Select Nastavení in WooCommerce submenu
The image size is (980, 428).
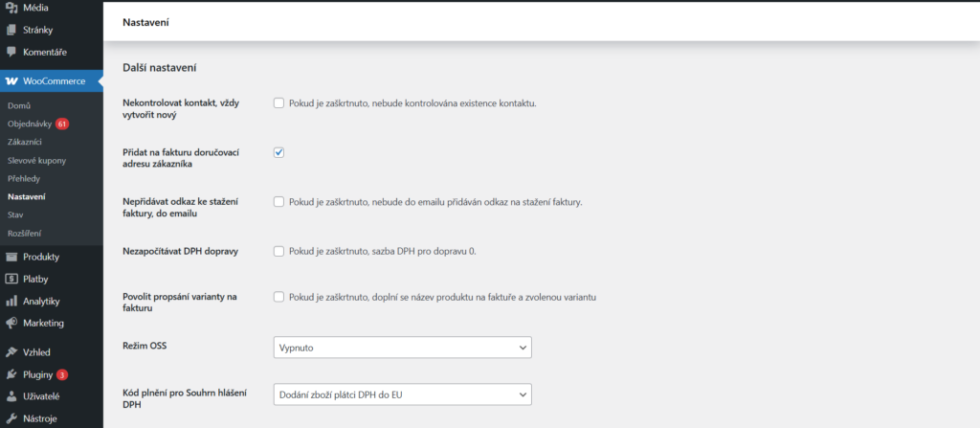tap(26, 196)
